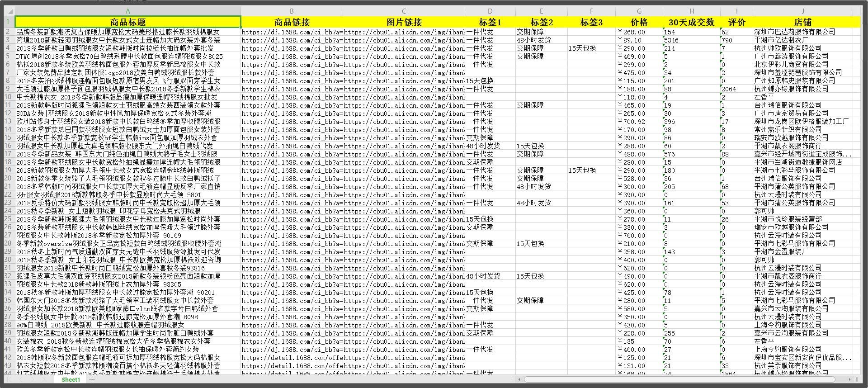868x388 pixels.
Task: Select the 商品链接 header cell
Action: click(x=292, y=22)
